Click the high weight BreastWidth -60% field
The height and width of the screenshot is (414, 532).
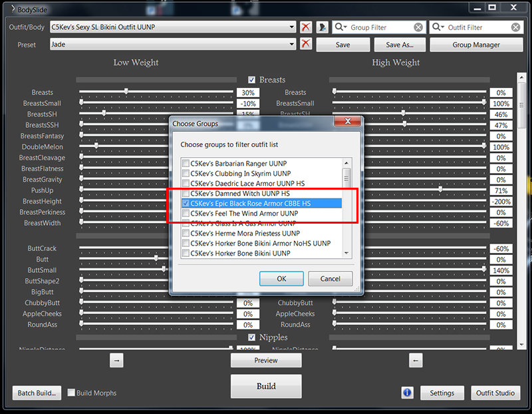coord(501,223)
